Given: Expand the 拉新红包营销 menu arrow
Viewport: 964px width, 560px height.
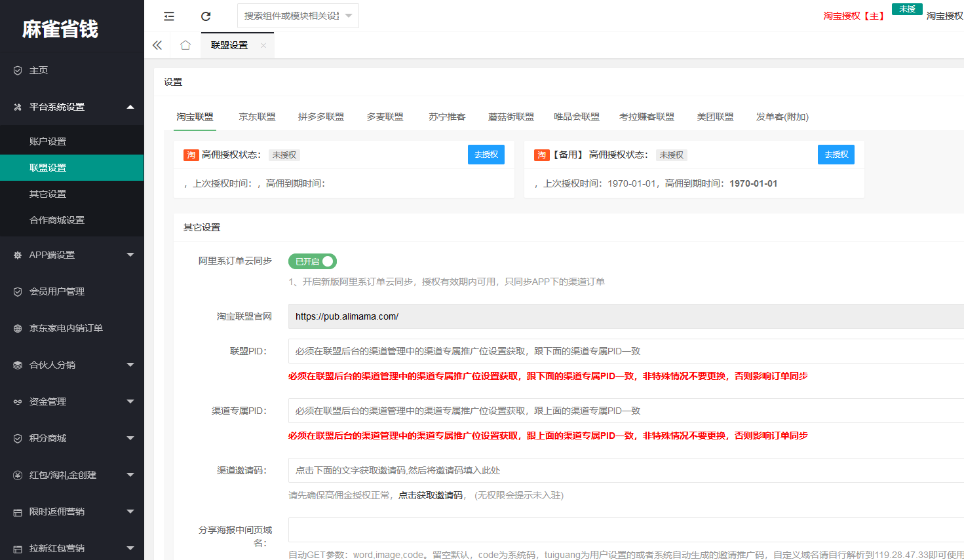Looking at the screenshot, I should point(130,548).
